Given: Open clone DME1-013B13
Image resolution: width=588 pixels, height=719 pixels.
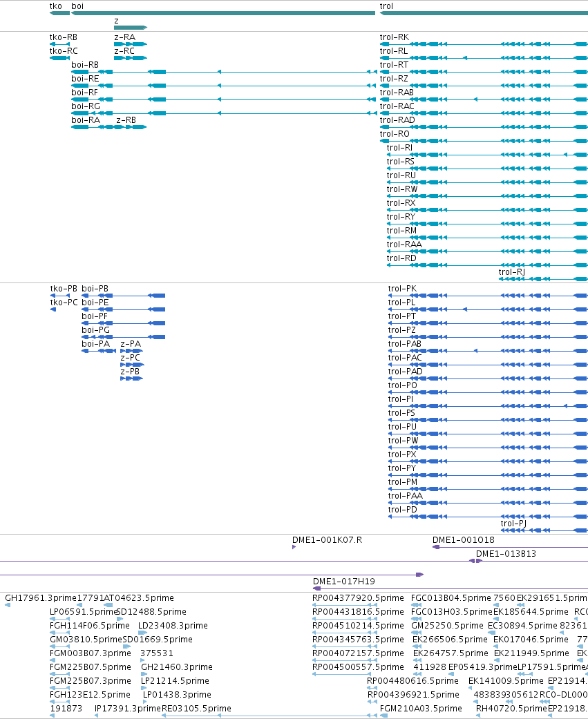Looking at the screenshot, I should (x=506, y=554).
